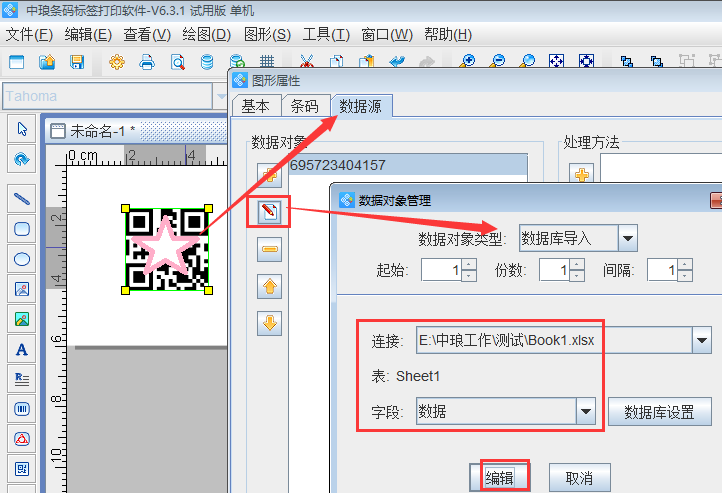Select the line drawing tool
The height and width of the screenshot is (493, 722).
click(22, 199)
